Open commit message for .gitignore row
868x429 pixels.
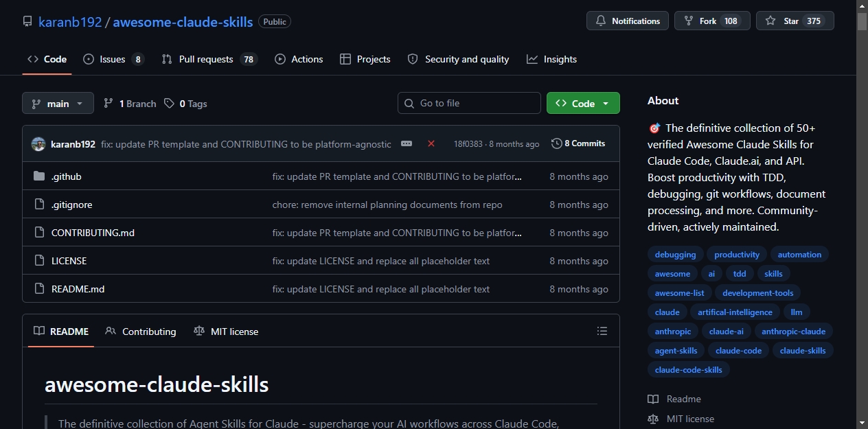click(387, 205)
